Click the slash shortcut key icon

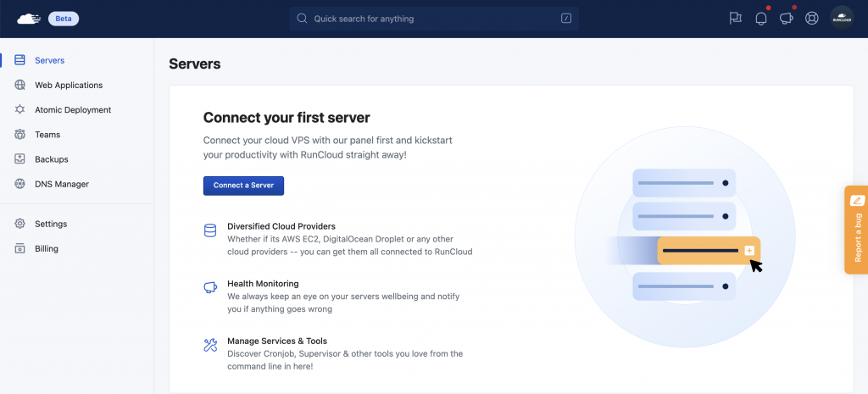(565, 19)
